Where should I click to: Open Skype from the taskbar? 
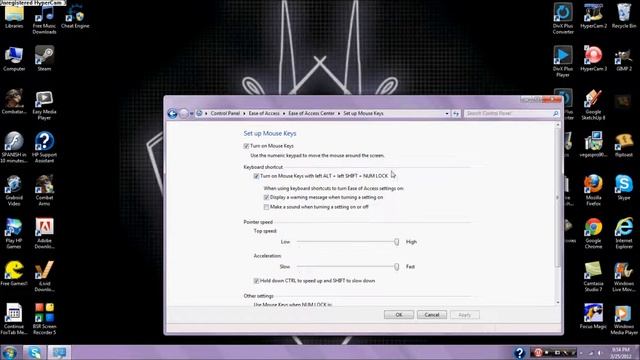34,352
